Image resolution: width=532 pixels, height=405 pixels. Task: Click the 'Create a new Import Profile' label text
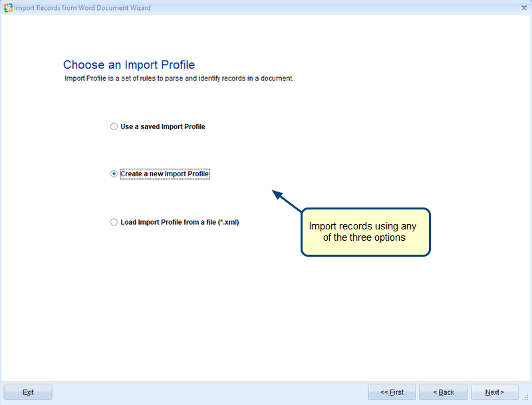click(164, 174)
